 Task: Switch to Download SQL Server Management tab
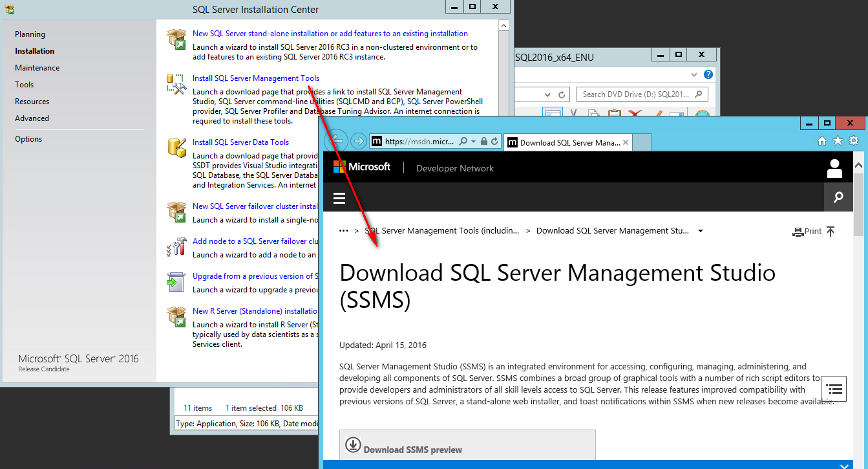coord(569,142)
